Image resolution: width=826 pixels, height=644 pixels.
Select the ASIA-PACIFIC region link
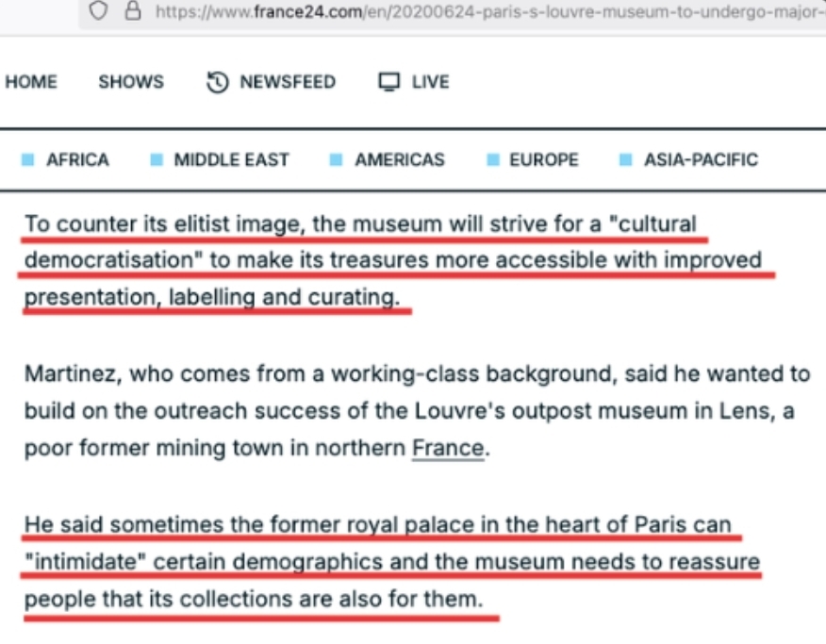702,159
